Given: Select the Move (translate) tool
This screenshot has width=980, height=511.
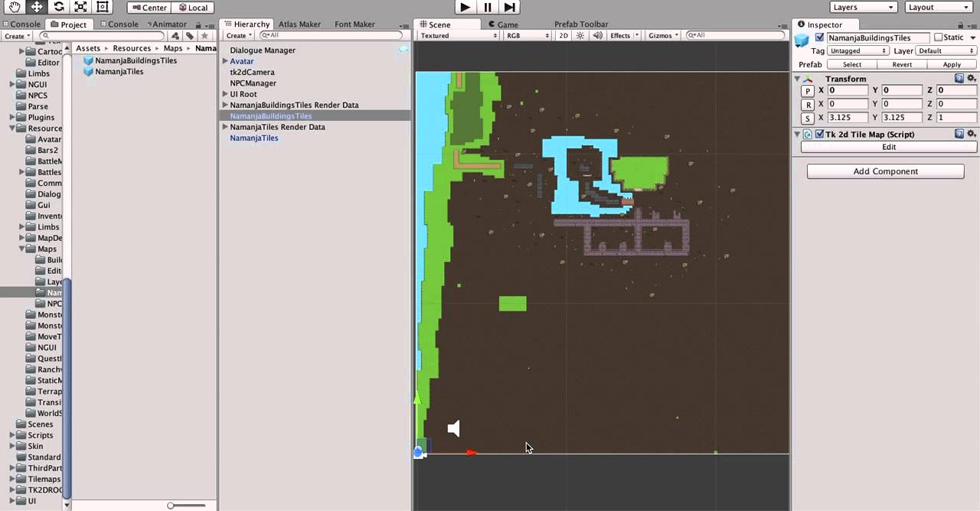Looking at the screenshot, I should pyautogui.click(x=37, y=7).
